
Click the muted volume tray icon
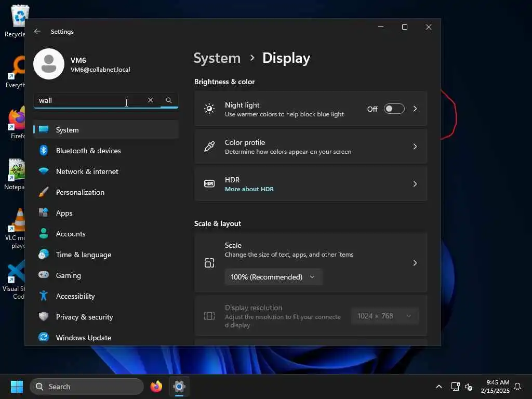pos(469,387)
